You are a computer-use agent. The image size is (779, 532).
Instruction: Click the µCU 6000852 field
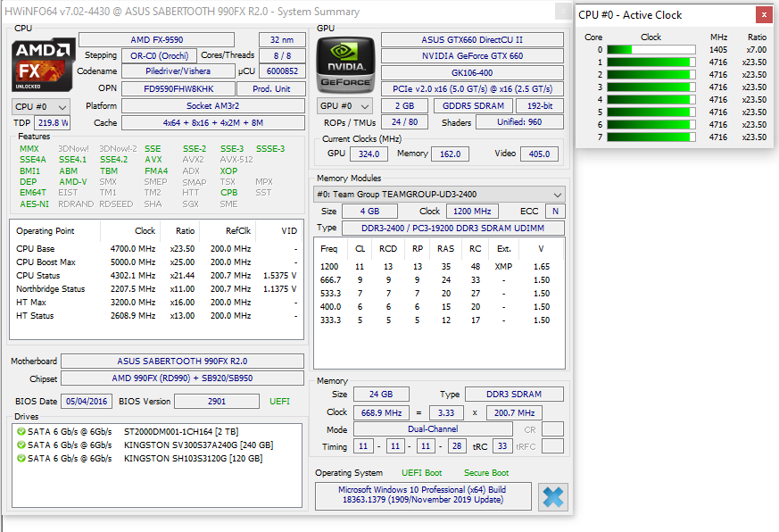[282, 71]
